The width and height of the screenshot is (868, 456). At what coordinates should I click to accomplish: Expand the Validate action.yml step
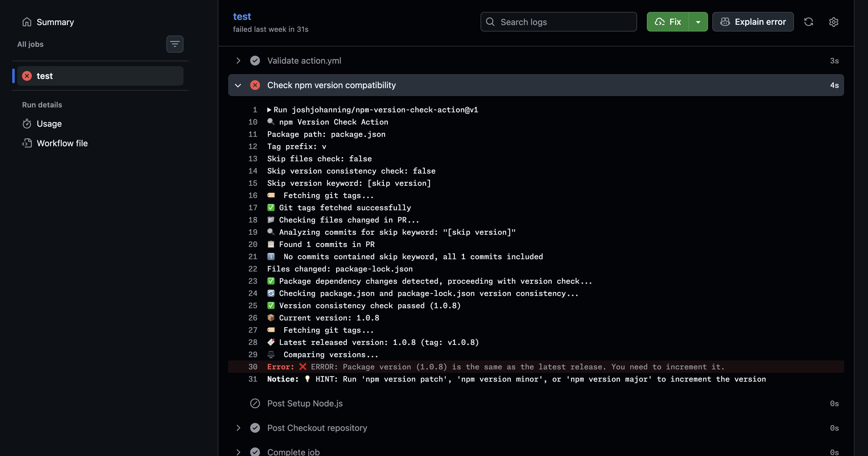[238, 61]
